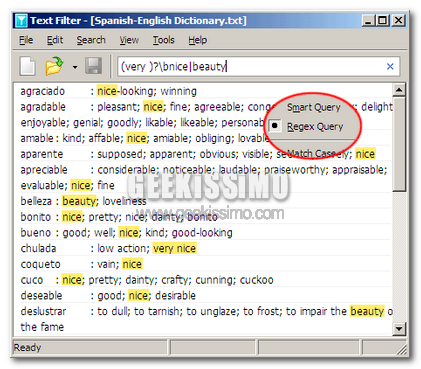Click the word 'aparente' in the results

point(42,154)
